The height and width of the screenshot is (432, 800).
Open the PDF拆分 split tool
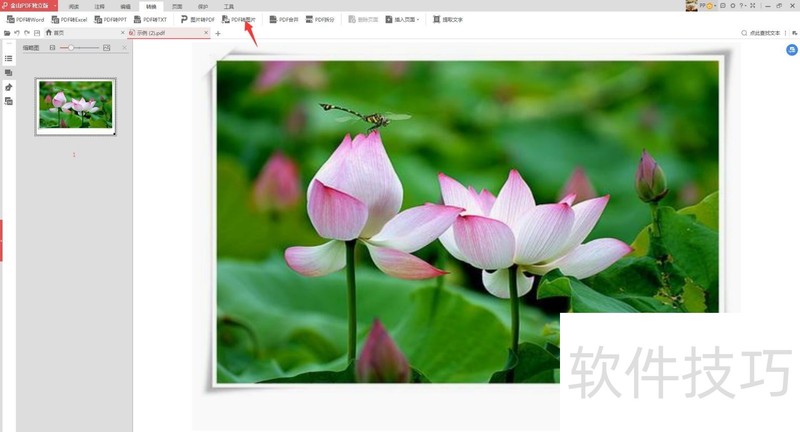[x=320, y=19]
